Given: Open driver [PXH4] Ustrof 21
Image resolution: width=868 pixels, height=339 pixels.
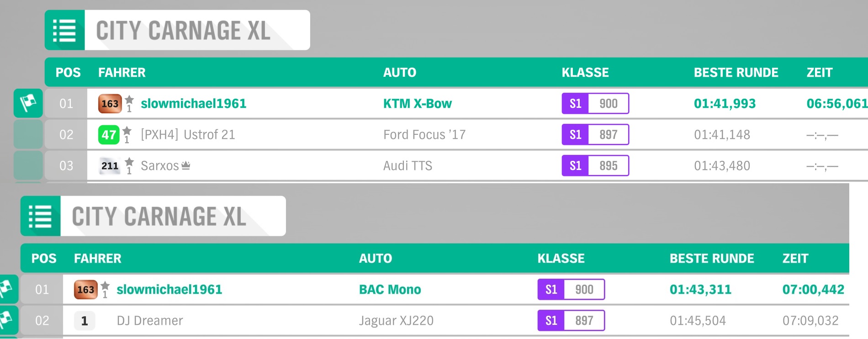Looking at the screenshot, I should 188,135.
